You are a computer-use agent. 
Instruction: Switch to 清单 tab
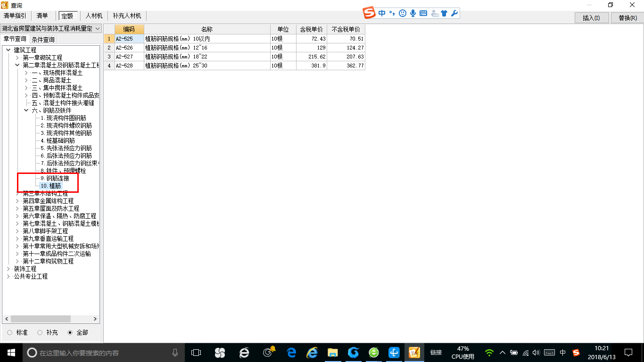pos(42,16)
